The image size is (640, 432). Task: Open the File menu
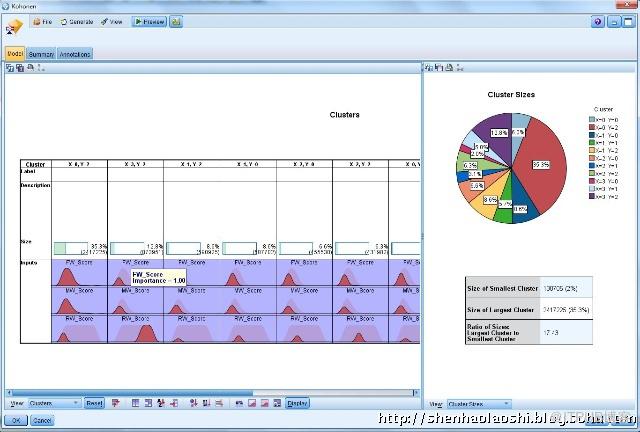(42, 22)
